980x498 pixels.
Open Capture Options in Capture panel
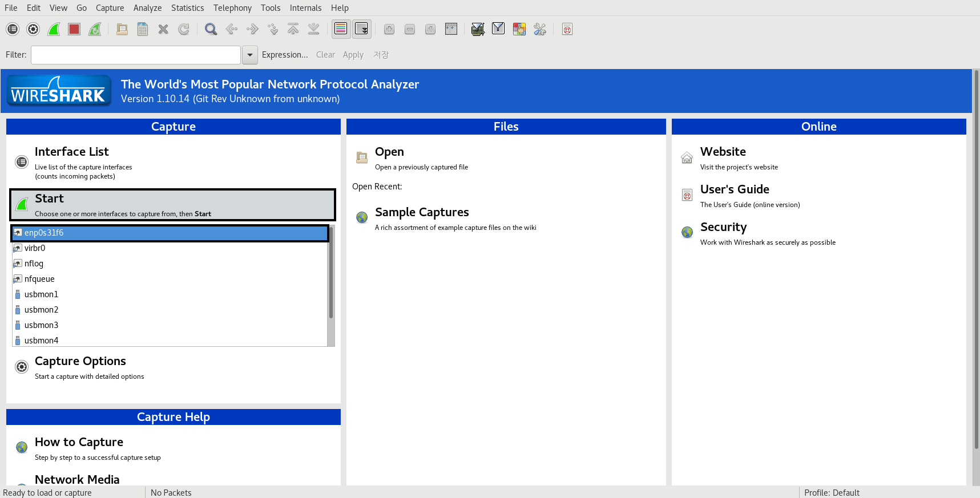pos(80,361)
